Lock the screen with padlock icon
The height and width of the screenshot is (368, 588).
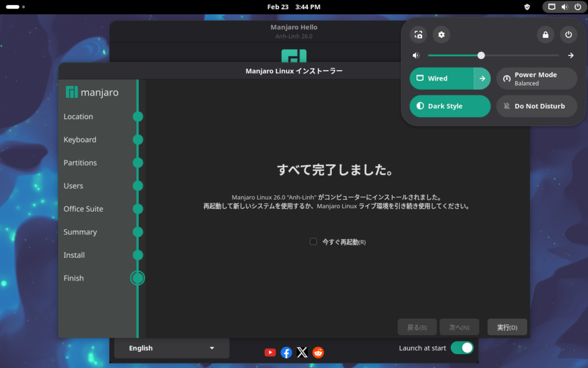pos(545,34)
